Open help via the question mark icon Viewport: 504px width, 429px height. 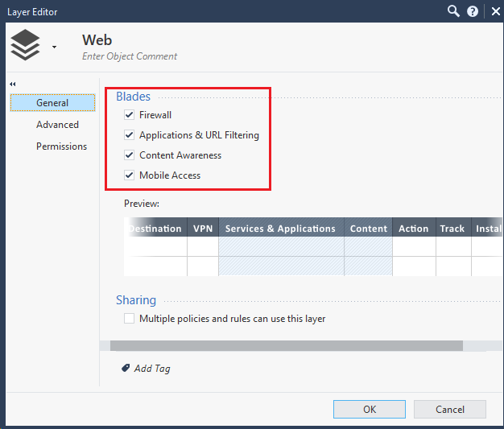473,11
